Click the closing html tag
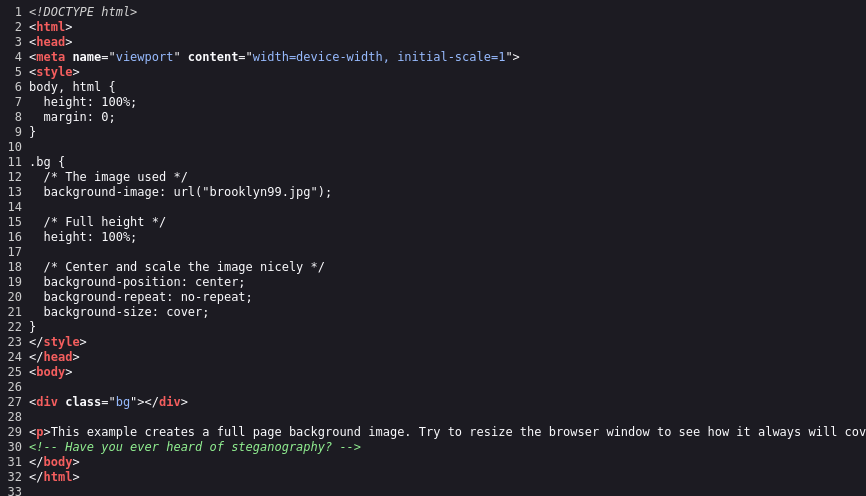 [54, 477]
